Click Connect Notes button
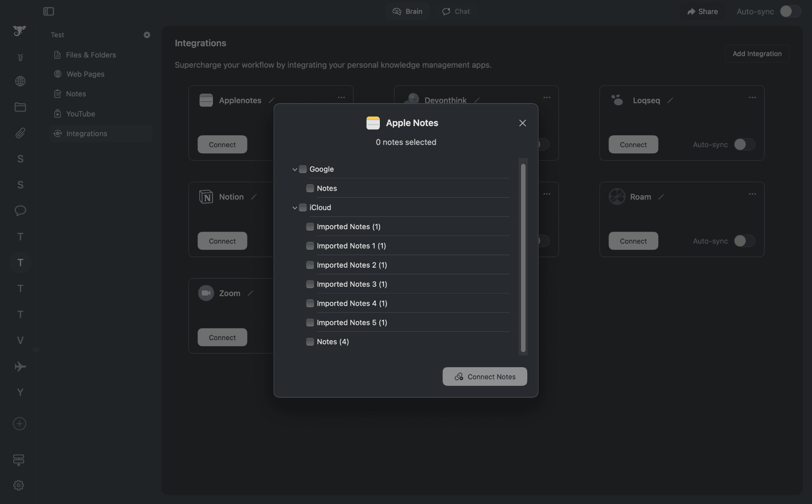812x504 pixels. tap(485, 376)
